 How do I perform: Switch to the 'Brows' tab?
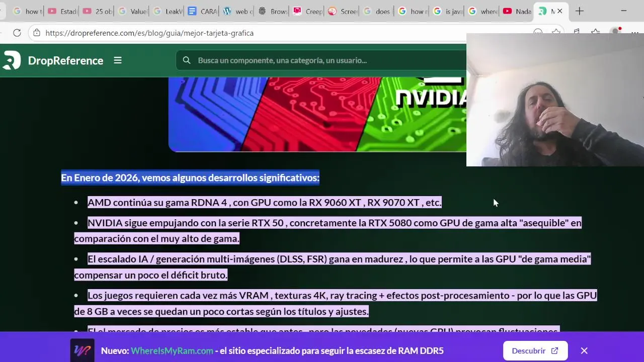pos(272,11)
